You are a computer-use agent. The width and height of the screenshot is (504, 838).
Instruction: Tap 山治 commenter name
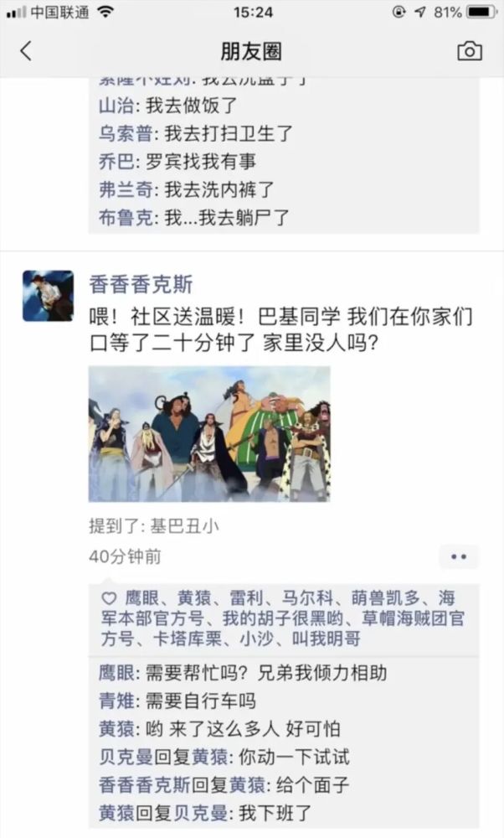pyautogui.click(x=116, y=106)
